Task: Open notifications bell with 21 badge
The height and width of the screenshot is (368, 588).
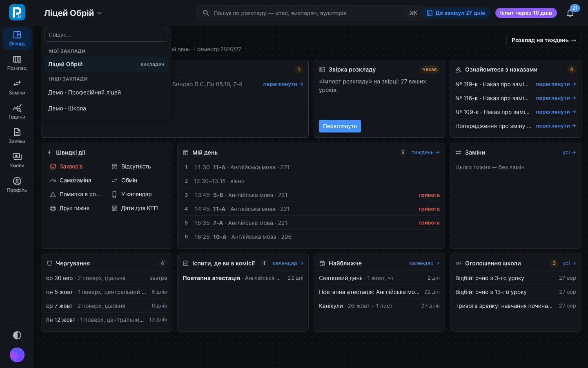Action: tap(570, 13)
